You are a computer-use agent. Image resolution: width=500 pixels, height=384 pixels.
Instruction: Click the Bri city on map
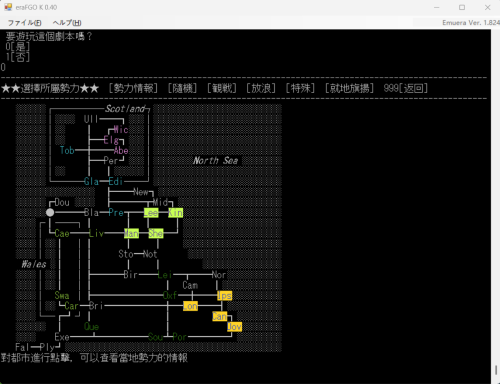[x=96, y=306]
